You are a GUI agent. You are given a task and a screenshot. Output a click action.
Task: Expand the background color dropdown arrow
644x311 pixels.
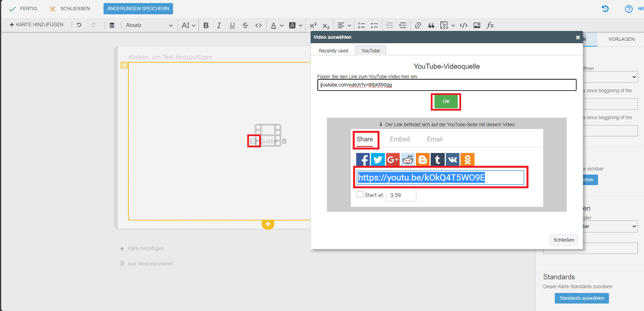pos(300,25)
